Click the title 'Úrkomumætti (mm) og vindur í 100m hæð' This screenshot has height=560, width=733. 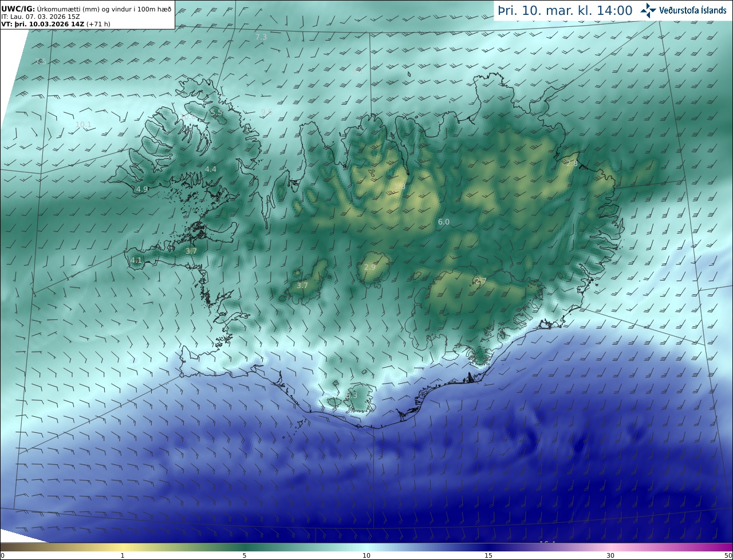click(104, 9)
